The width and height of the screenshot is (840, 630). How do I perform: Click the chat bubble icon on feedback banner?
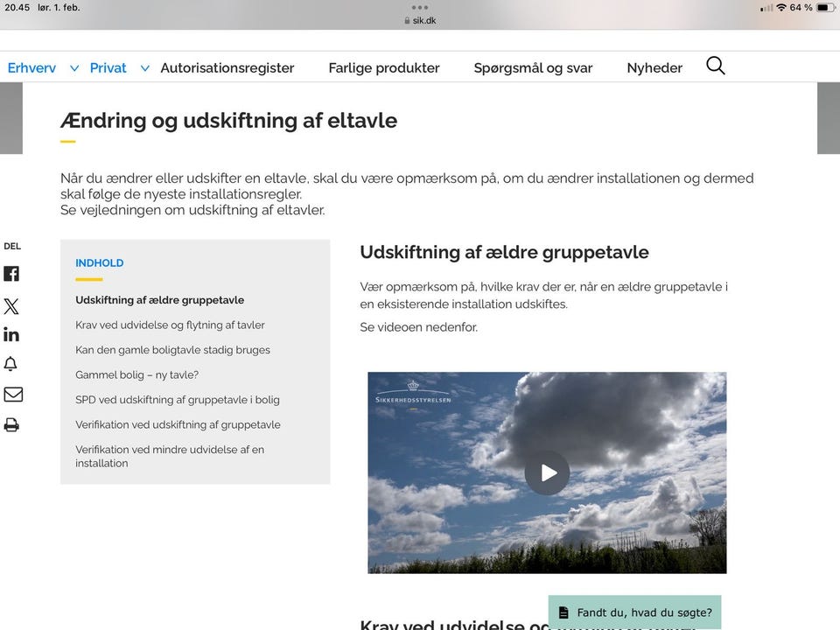click(x=563, y=612)
